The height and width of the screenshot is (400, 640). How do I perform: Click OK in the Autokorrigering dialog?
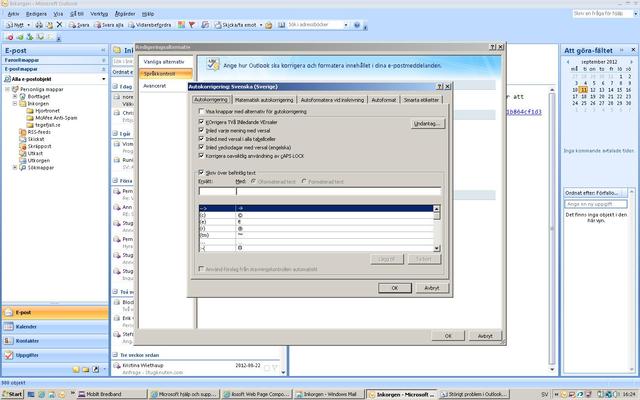(395, 288)
